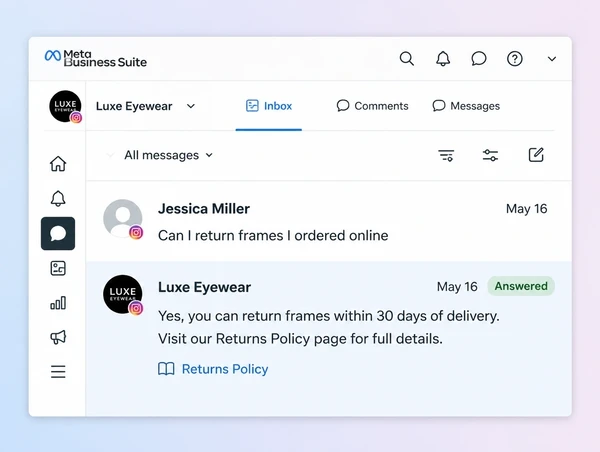Open sidebar notifications bell
This screenshot has width=600, height=452.
[x=58, y=199]
